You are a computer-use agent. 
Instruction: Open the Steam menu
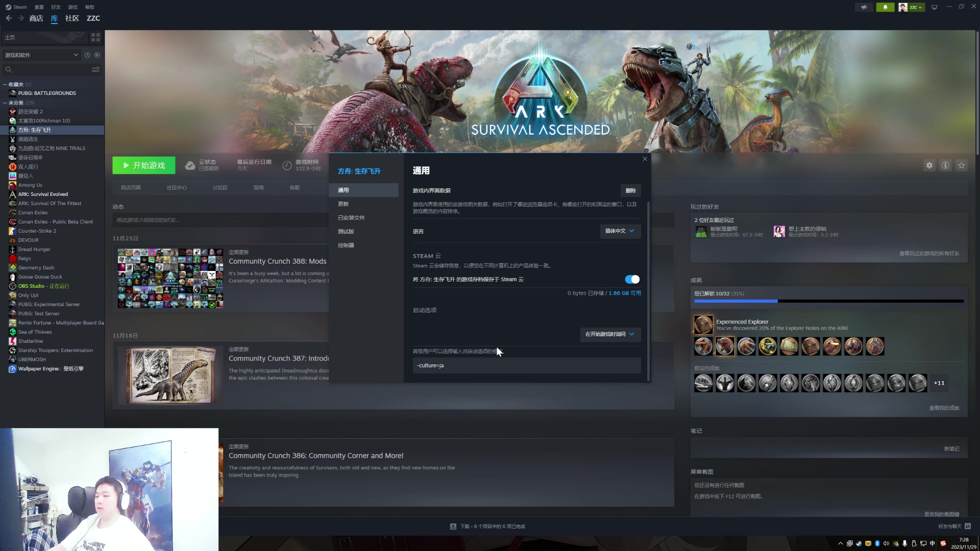(x=16, y=7)
